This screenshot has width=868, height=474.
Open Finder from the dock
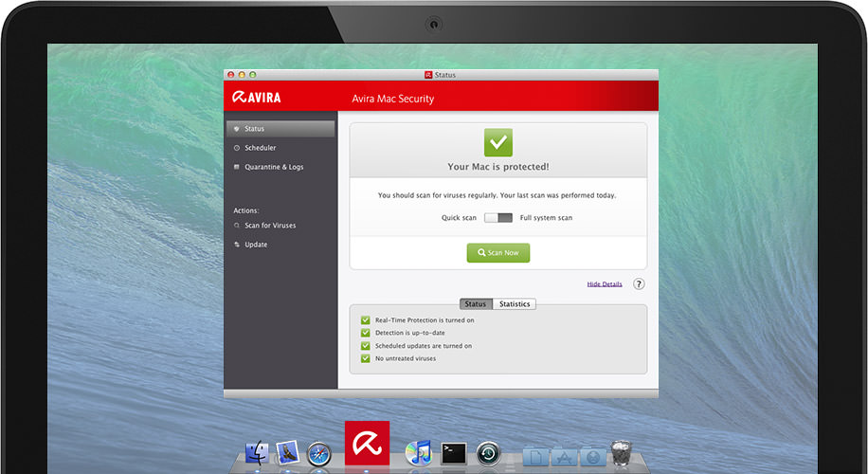pos(257,453)
